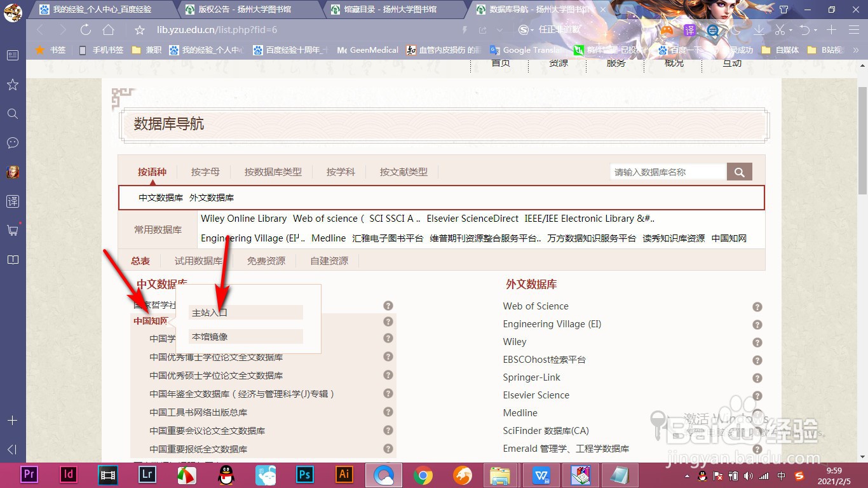This screenshot has width=868, height=488.
Task: Open new tab with plus icon
Action: click(831, 30)
